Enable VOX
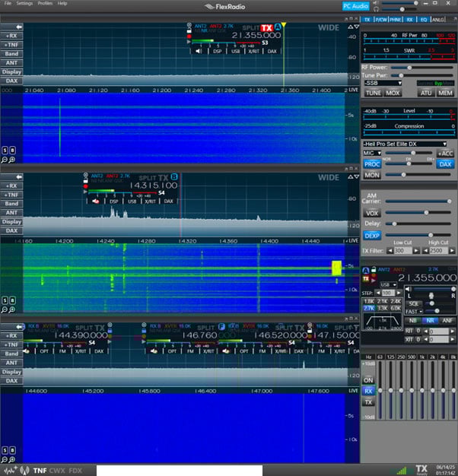 pos(372,213)
